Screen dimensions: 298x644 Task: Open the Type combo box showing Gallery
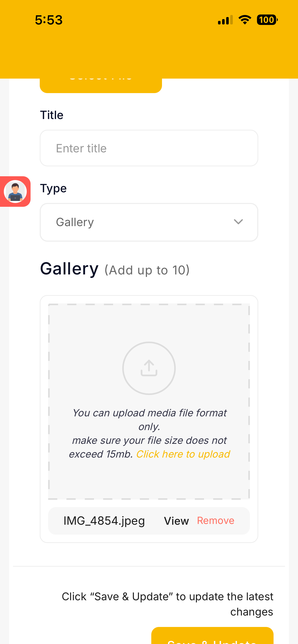point(149,222)
